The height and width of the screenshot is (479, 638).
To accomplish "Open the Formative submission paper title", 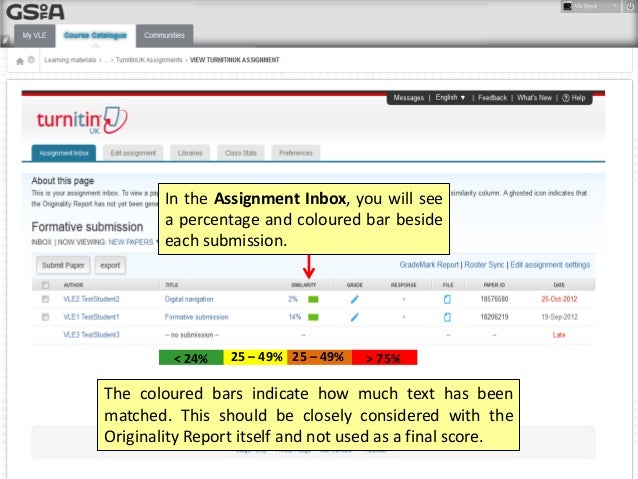I will click(x=197, y=317).
